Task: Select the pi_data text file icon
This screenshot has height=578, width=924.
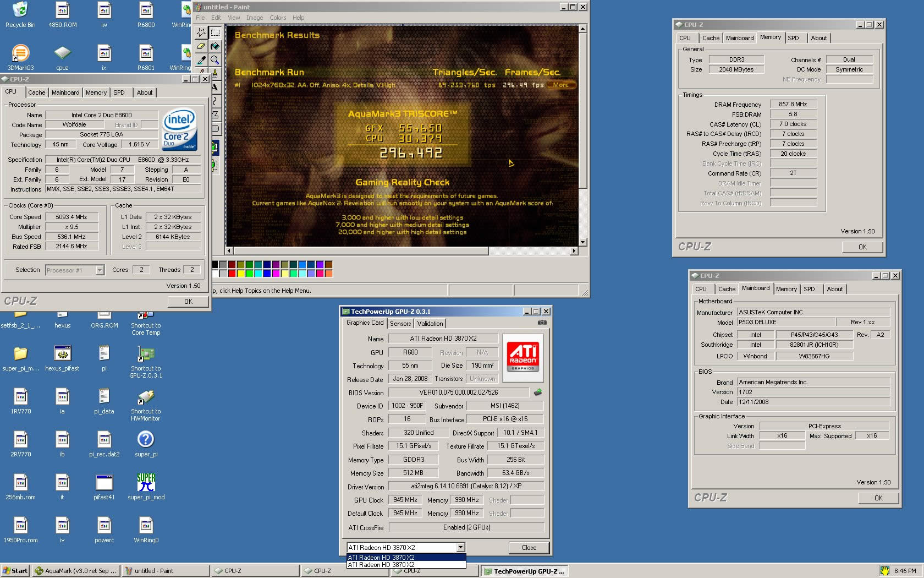Action: point(104,401)
